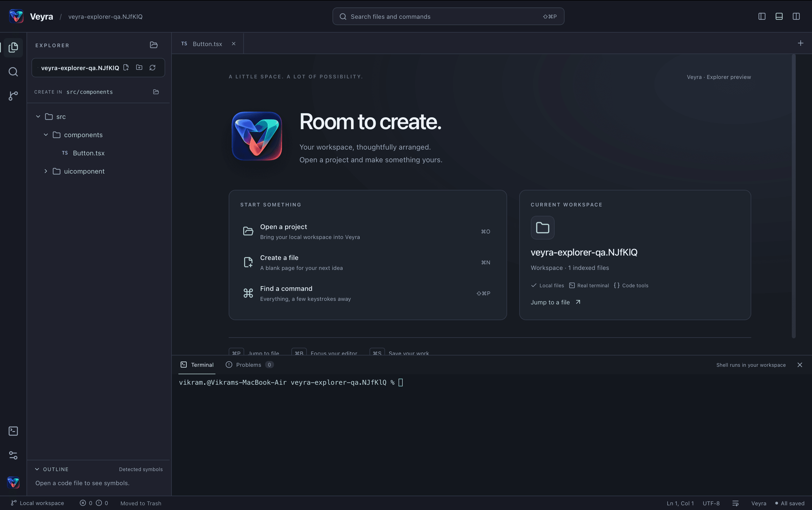Open the terminal icon in activity bar
Viewport: 812px width, 510px height.
click(x=13, y=431)
